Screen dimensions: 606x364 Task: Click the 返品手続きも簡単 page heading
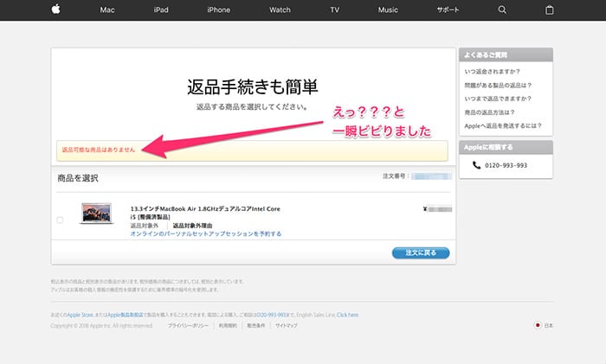pyautogui.click(x=253, y=86)
